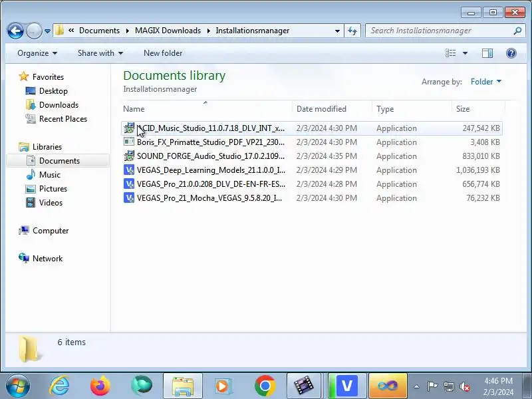Open recent pages dropdown beside nav arrows
The image size is (532, 399).
[x=47, y=31]
